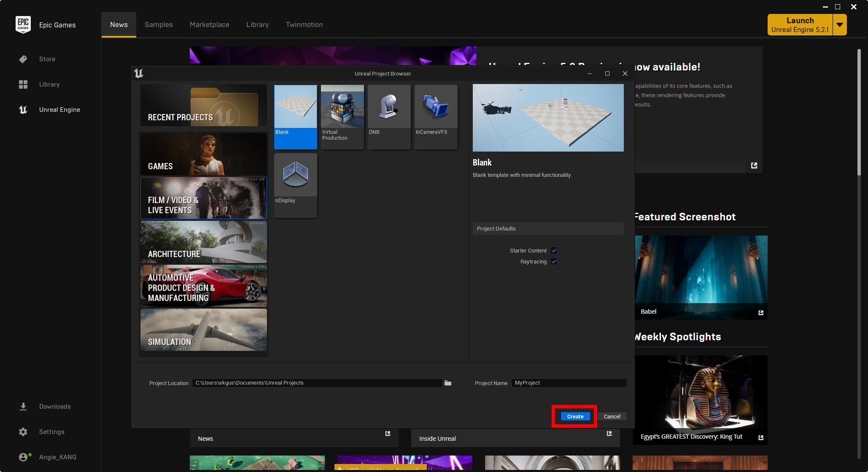Switch to the Marketplace tab
868x472 pixels.
[209, 24]
